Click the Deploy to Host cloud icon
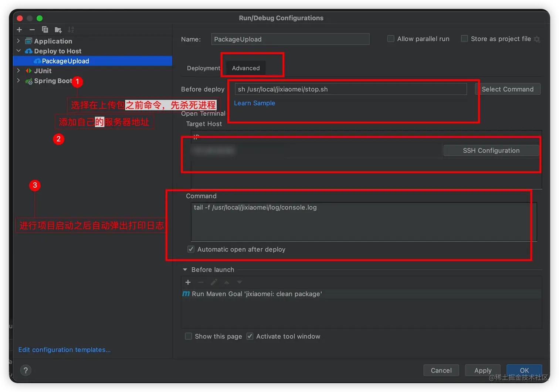Screen dimensions: 559x392 (28, 51)
